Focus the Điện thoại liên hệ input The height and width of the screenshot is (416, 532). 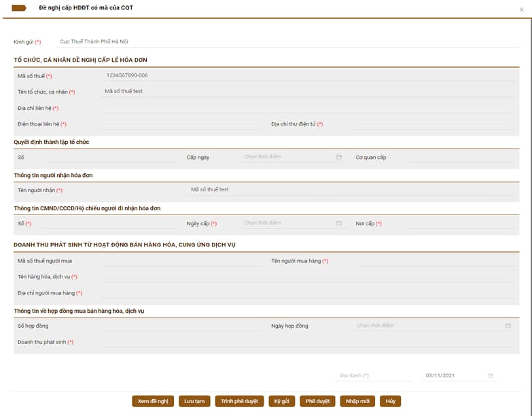pyautogui.click(x=180, y=124)
